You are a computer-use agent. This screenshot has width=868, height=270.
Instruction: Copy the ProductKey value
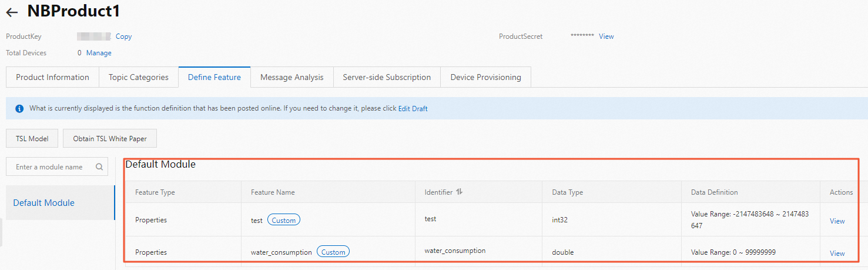(x=123, y=36)
